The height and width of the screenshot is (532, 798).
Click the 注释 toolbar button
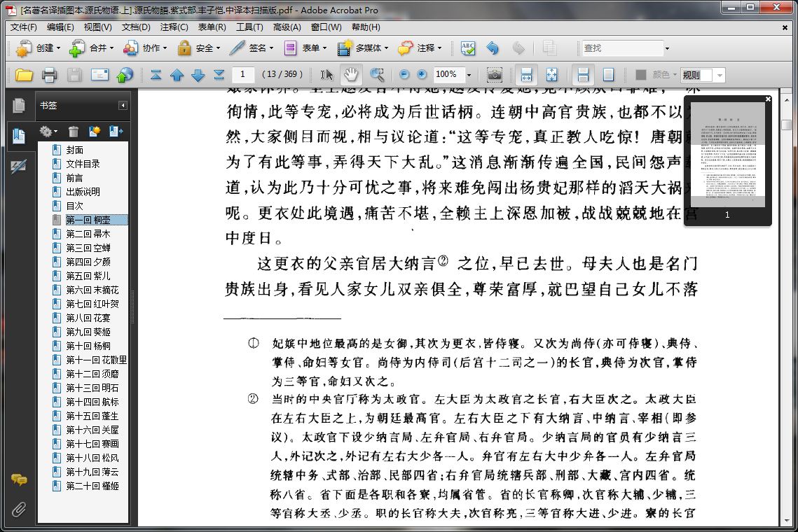420,48
